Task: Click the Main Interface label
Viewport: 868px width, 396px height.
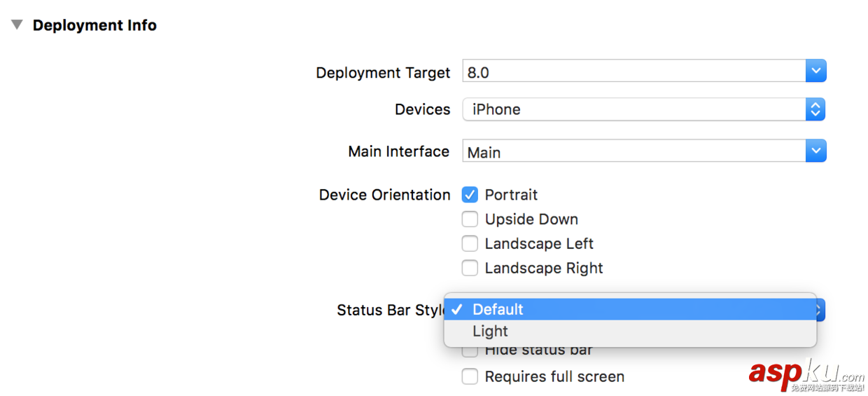Action: [398, 151]
